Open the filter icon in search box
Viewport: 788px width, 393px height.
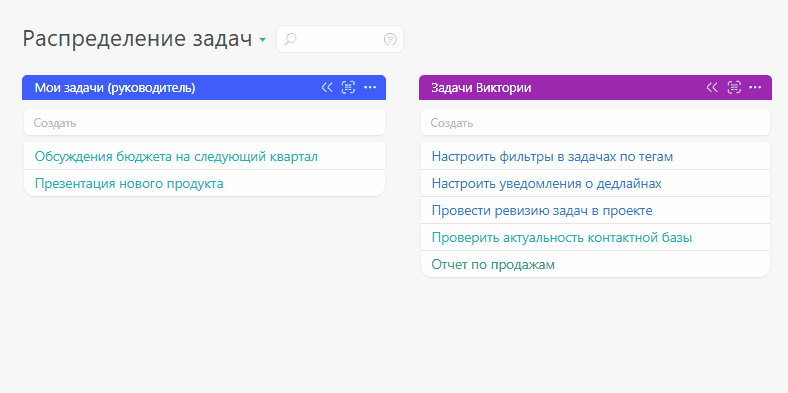(390, 39)
